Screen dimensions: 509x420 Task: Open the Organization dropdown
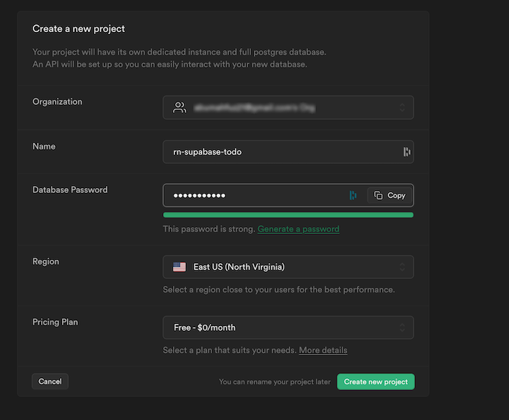pyautogui.click(x=288, y=107)
